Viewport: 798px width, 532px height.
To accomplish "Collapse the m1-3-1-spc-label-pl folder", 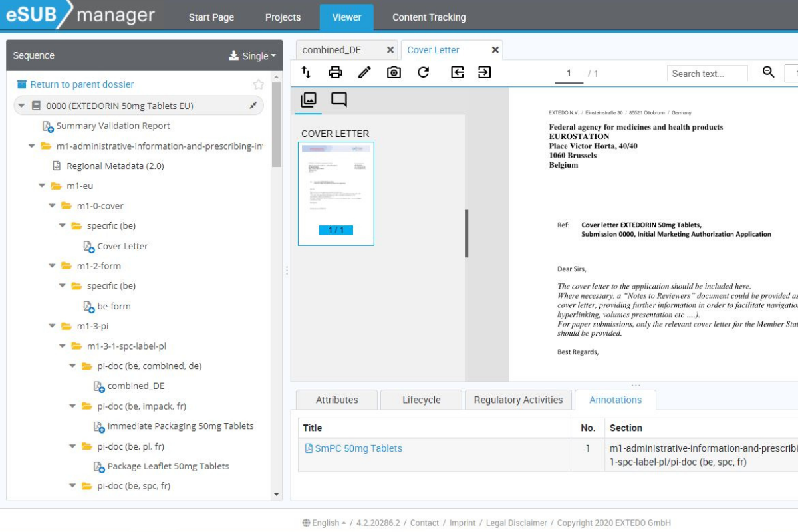I will [x=63, y=346].
